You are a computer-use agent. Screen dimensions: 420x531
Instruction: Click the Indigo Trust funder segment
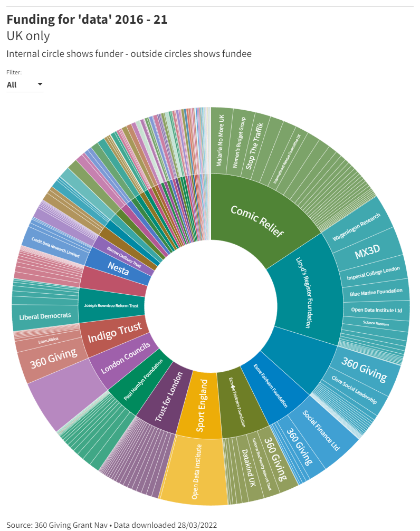click(x=115, y=334)
